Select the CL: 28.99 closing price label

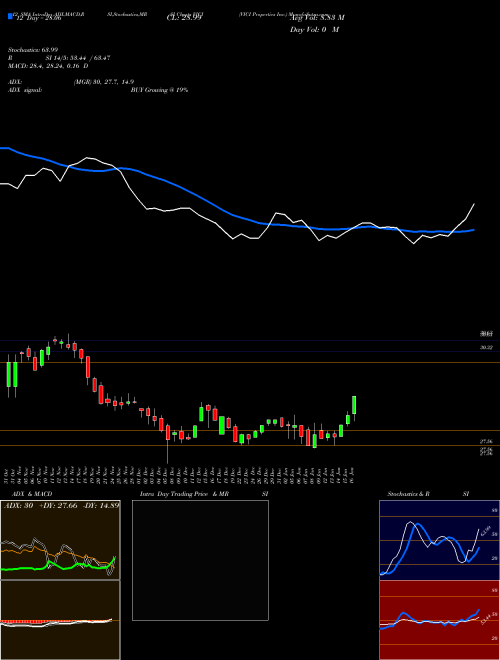[x=184, y=18]
